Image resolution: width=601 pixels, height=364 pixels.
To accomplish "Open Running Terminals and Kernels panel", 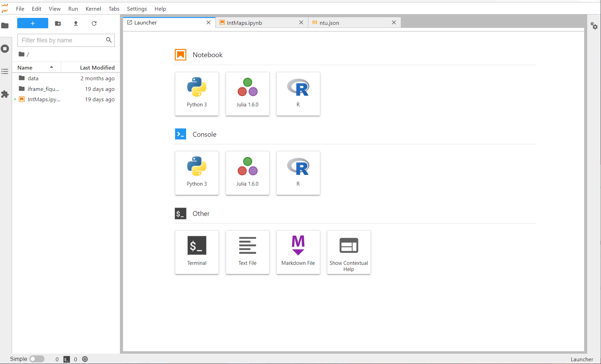I will pos(5,49).
